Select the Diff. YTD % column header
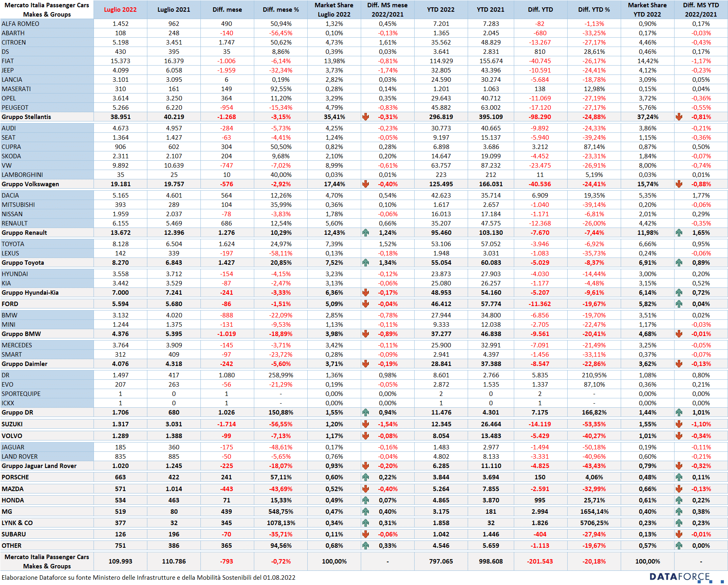 point(594,10)
